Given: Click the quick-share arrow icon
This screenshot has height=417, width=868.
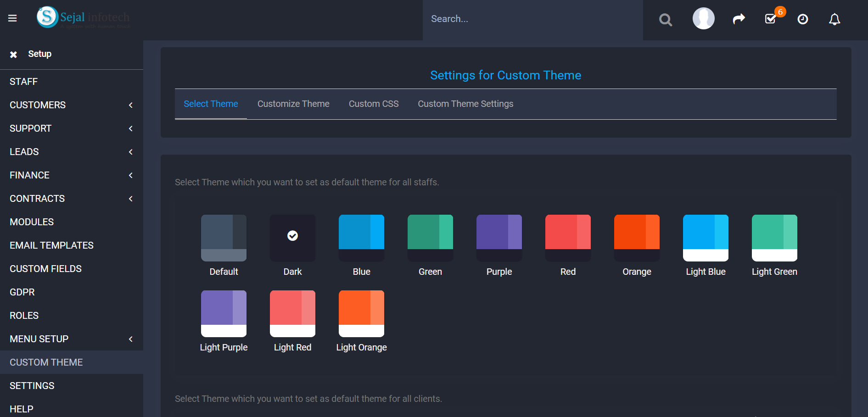Looking at the screenshot, I should [x=739, y=19].
